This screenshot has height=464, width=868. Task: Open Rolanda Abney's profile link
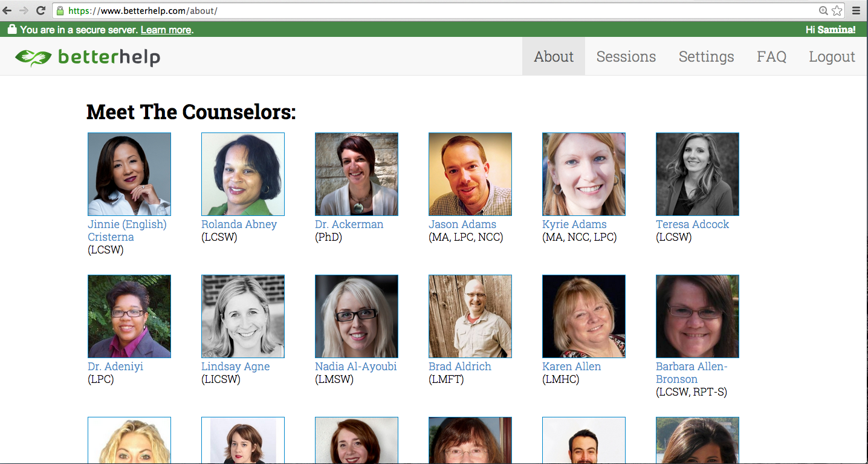click(x=239, y=224)
